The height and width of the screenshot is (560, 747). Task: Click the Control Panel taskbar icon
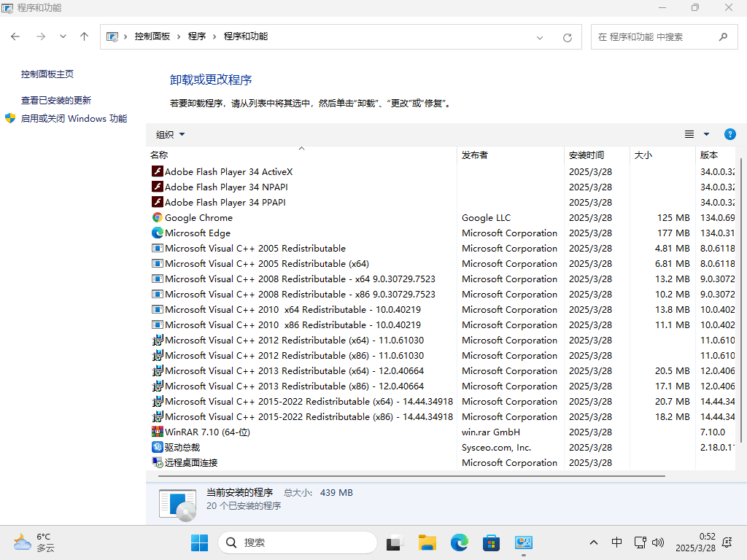(x=523, y=542)
